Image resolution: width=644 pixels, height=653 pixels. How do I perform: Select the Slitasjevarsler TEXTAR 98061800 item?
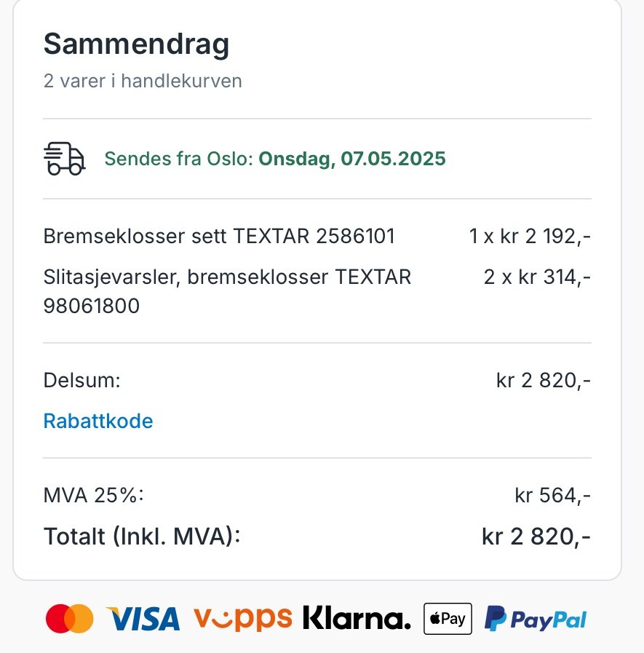(x=227, y=291)
